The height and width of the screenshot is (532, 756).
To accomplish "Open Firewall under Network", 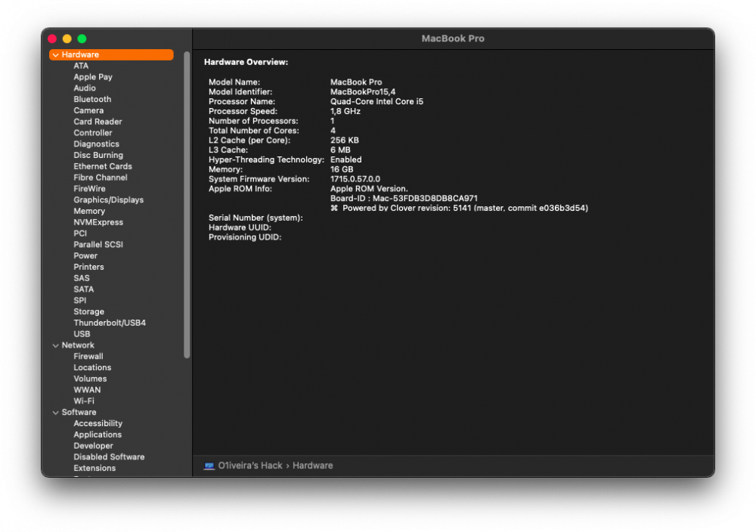I will coord(88,356).
